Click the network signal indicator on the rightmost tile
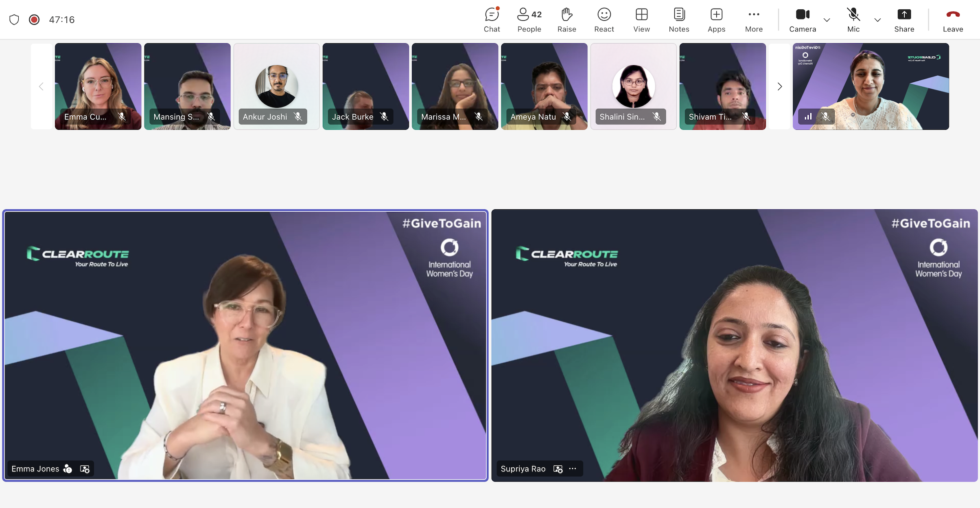Viewport: 980px width, 508px height. (x=807, y=116)
